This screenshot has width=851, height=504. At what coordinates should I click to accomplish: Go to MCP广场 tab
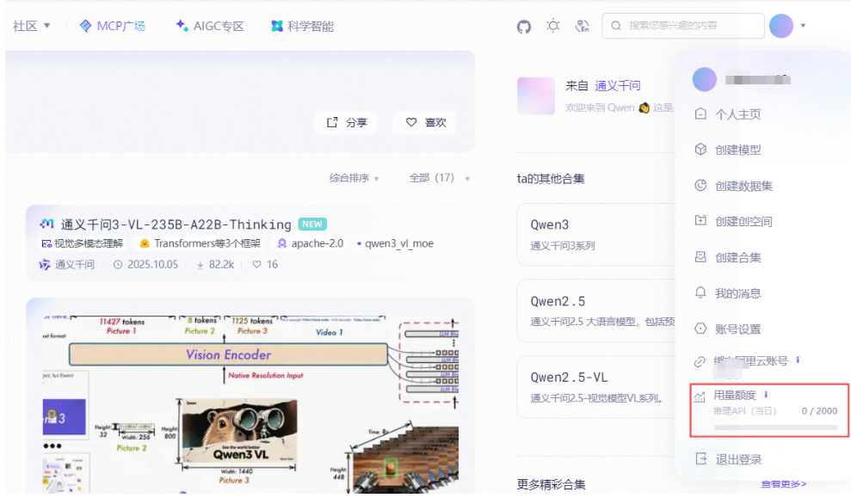pos(113,26)
